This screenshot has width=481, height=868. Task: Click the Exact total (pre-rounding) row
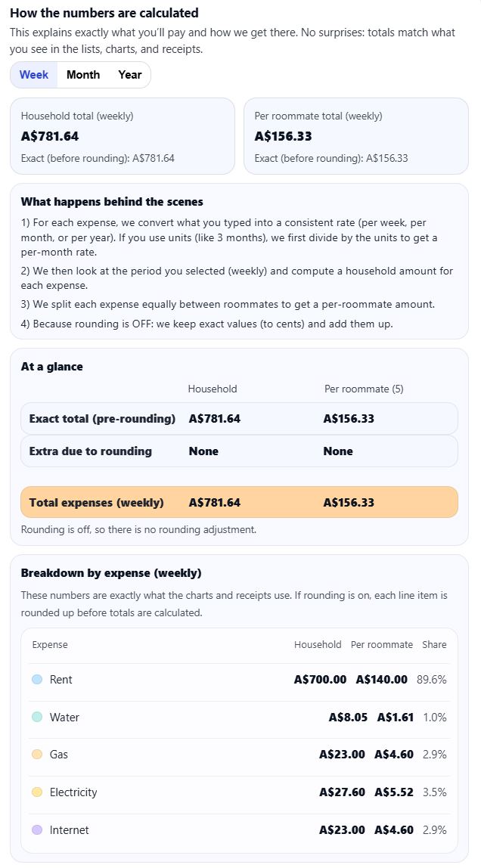[x=240, y=418]
